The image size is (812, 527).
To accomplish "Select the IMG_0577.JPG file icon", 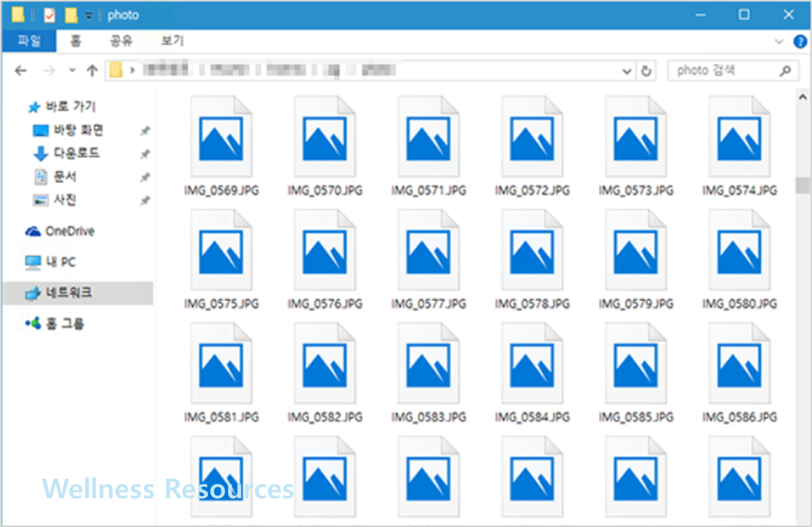I will pos(429,250).
